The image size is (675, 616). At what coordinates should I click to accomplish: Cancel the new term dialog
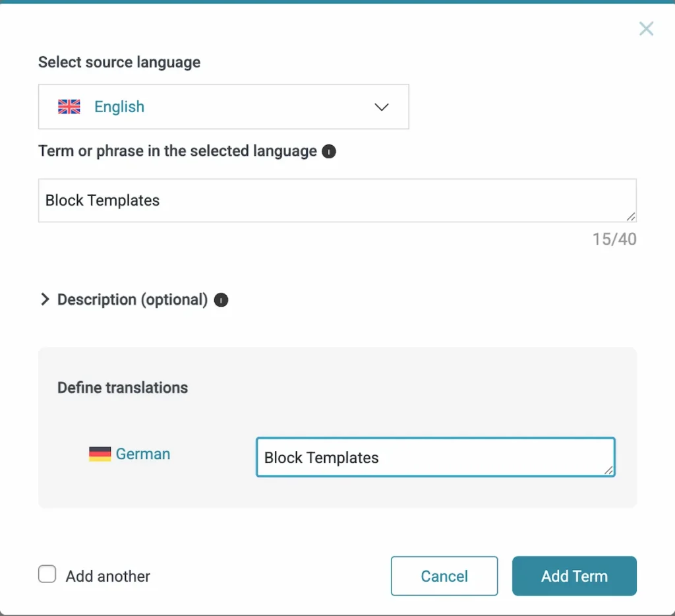(444, 576)
